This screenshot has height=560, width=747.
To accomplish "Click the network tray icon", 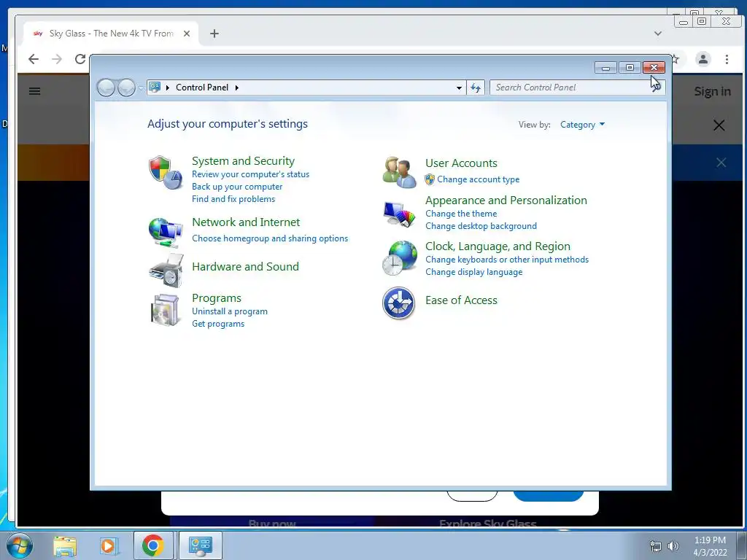I will (656, 546).
